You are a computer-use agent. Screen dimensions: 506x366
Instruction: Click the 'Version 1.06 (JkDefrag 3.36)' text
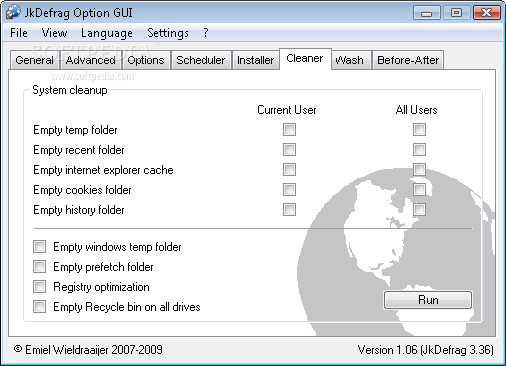point(425,350)
